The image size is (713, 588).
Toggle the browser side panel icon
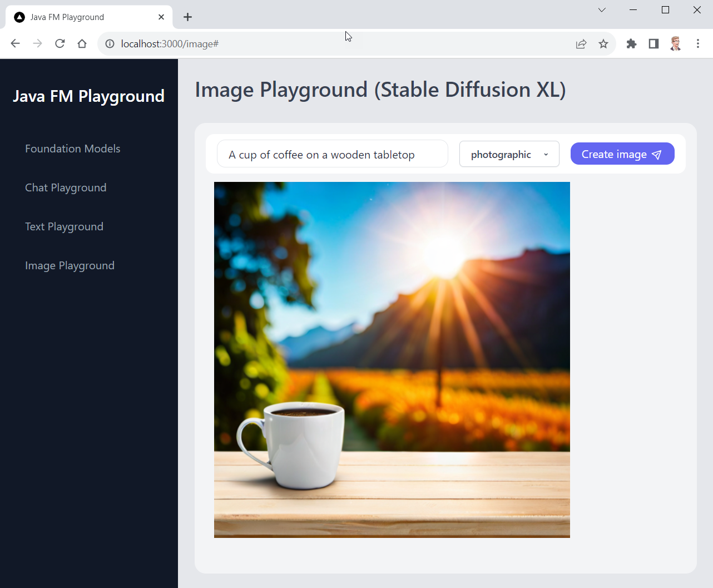tap(653, 43)
